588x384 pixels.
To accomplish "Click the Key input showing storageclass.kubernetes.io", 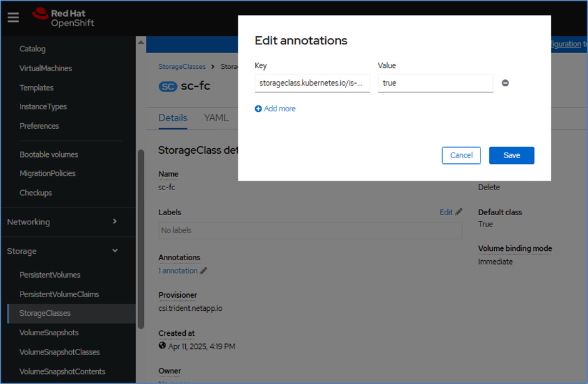I will [x=312, y=82].
